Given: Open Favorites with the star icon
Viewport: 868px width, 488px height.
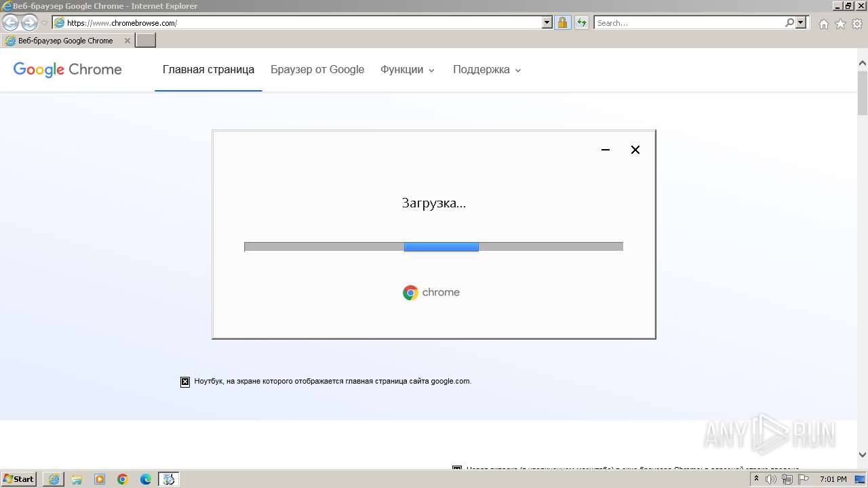Looking at the screenshot, I should (840, 24).
